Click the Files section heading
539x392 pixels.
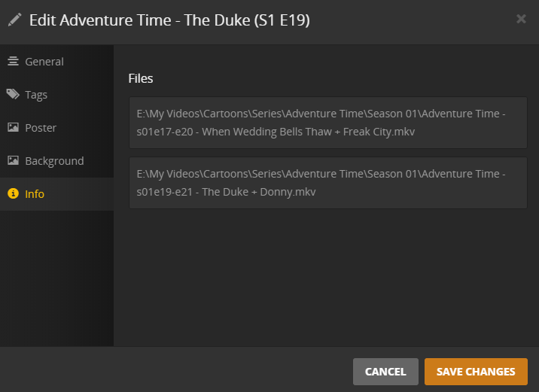point(141,78)
